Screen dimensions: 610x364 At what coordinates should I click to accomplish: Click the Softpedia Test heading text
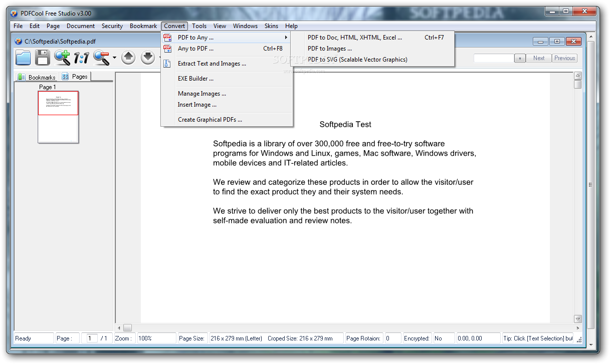[x=345, y=124]
